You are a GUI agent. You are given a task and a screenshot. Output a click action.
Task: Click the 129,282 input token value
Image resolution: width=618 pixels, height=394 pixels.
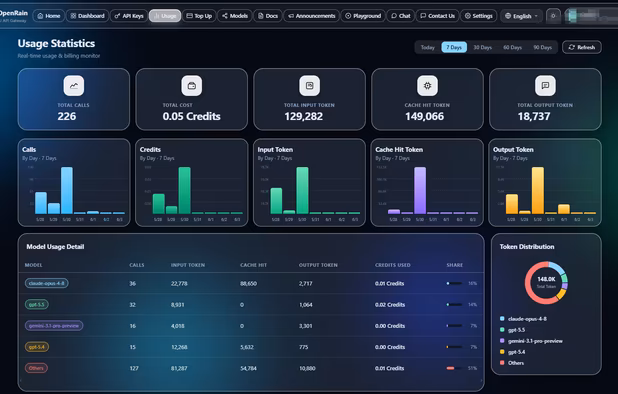coord(303,116)
